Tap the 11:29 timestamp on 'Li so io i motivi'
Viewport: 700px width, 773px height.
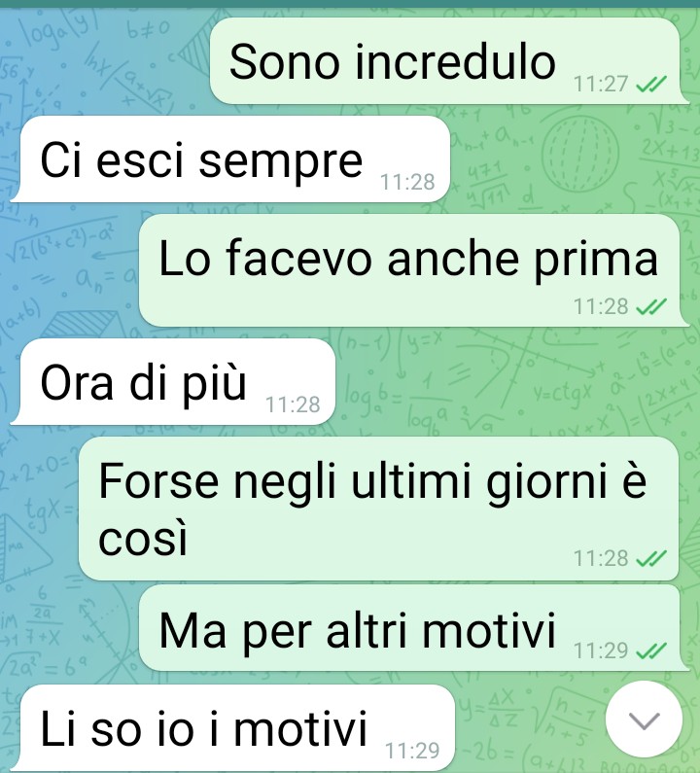412,751
